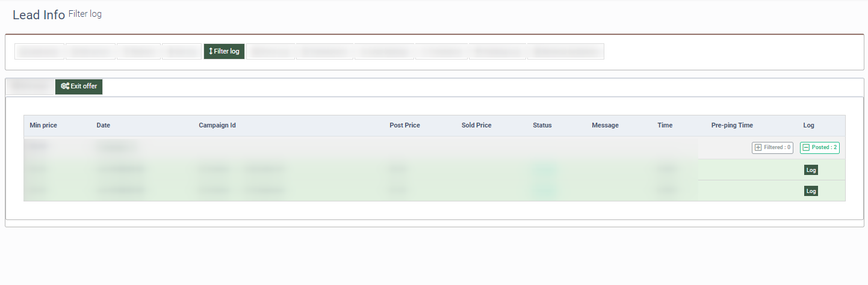Image resolution: width=868 pixels, height=285 pixels.
Task: Sort by the Date column header
Action: pyautogui.click(x=103, y=126)
